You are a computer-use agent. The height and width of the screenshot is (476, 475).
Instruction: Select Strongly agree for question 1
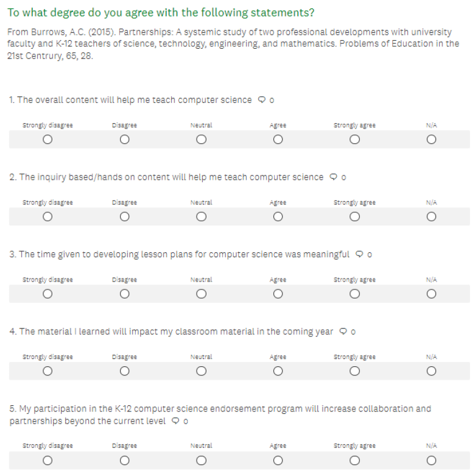(x=354, y=140)
